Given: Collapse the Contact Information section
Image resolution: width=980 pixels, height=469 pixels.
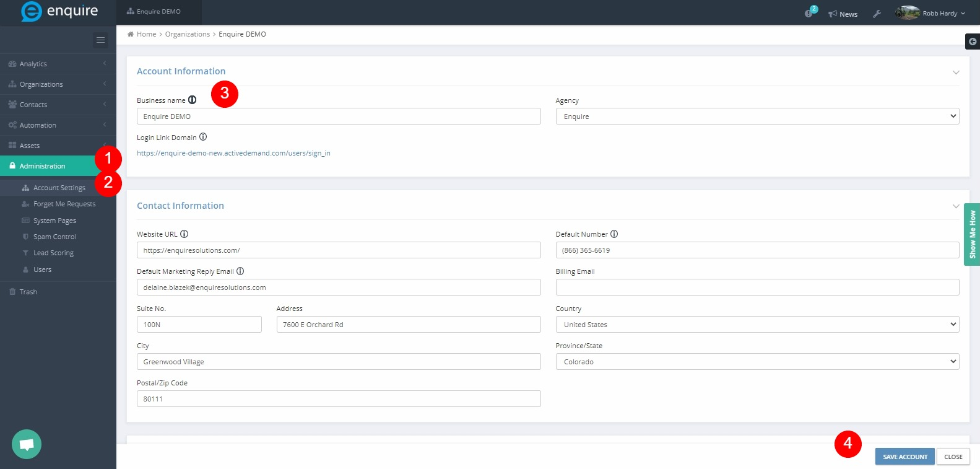Looking at the screenshot, I should pos(956,206).
